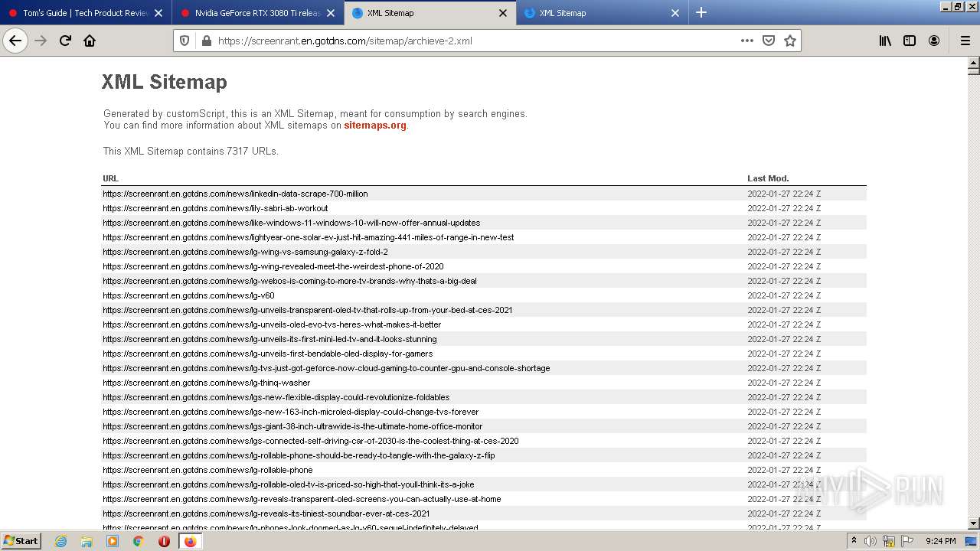
Task: Close the last XML Sitemap tab
Action: click(675, 13)
